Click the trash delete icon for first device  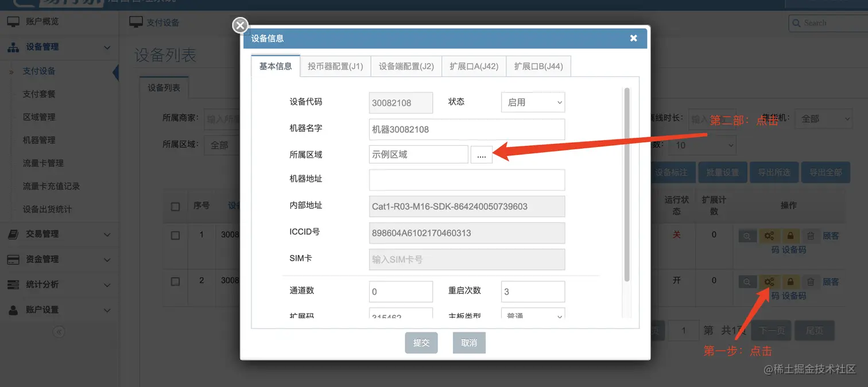810,235
